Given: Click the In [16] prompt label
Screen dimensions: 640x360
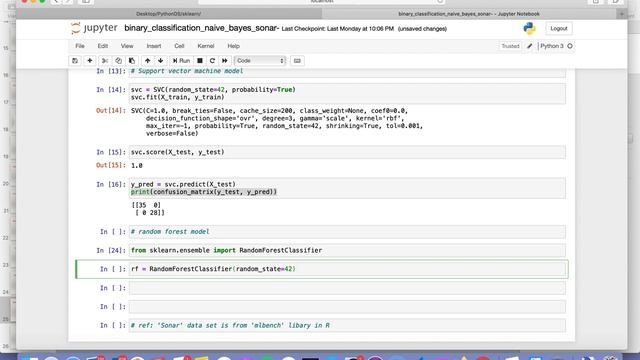Looking at the screenshot, I should coord(111,184).
